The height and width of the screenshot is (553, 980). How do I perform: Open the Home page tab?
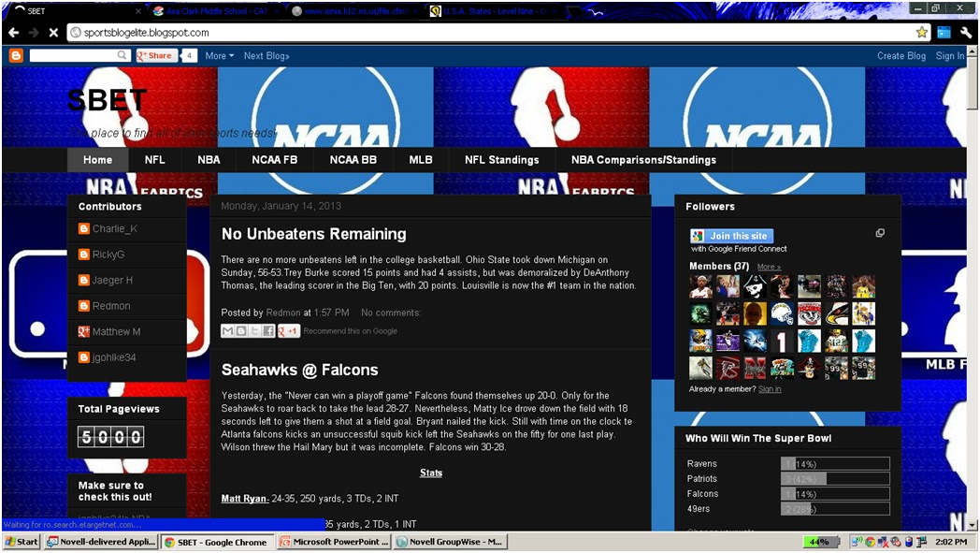(97, 160)
